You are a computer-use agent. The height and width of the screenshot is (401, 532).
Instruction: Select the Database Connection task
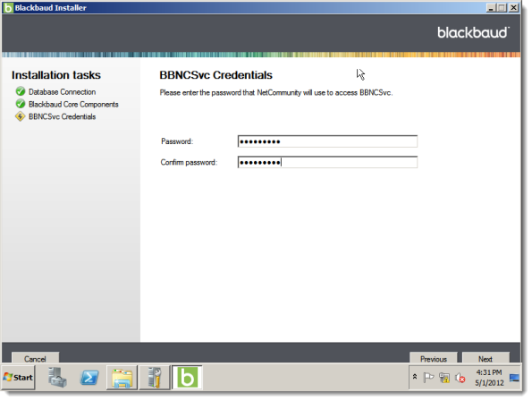[62, 92]
